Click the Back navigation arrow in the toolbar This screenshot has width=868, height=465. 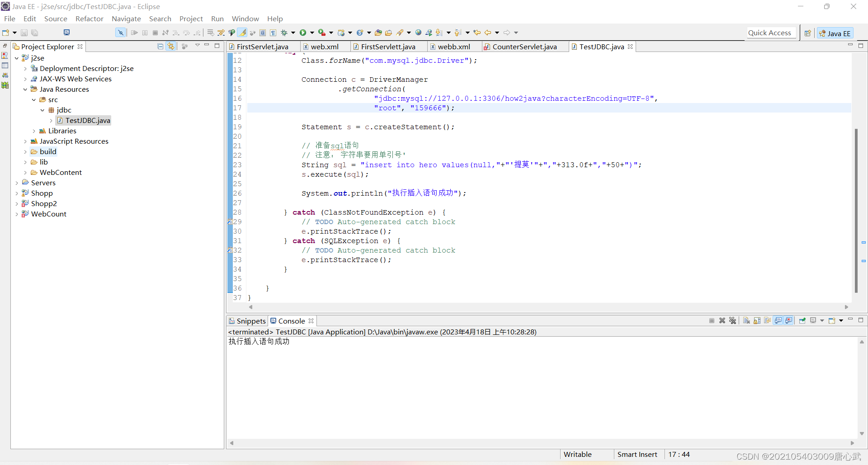tap(488, 33)
